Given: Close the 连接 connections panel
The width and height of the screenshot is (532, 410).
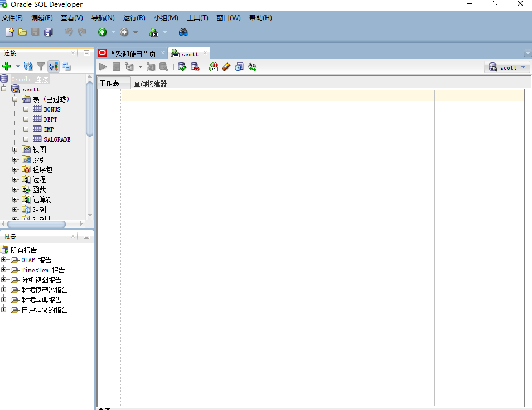Looking at the screenshot, I should tap(73, 52).
